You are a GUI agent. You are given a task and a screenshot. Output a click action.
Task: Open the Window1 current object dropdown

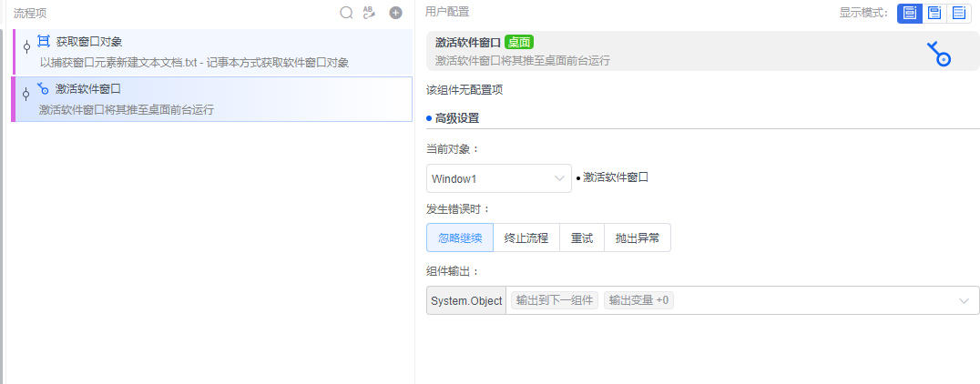pyautogui.click(x=499, y=178)
